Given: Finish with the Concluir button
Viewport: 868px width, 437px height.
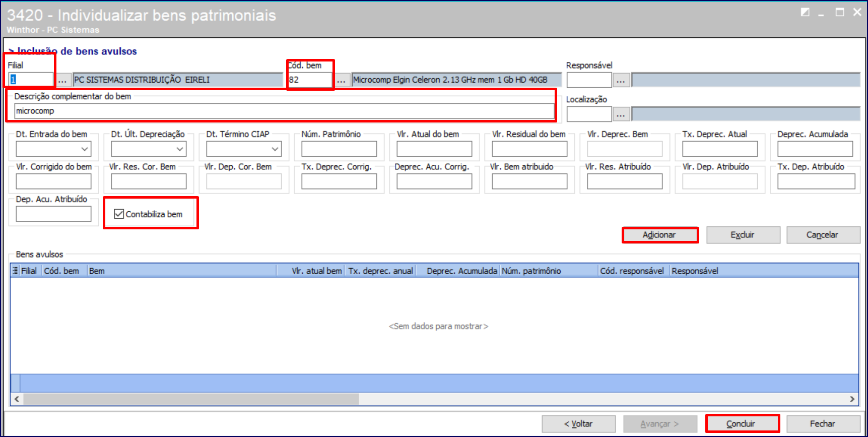Looking at the screenshot, I should click(x=742, y=424).
